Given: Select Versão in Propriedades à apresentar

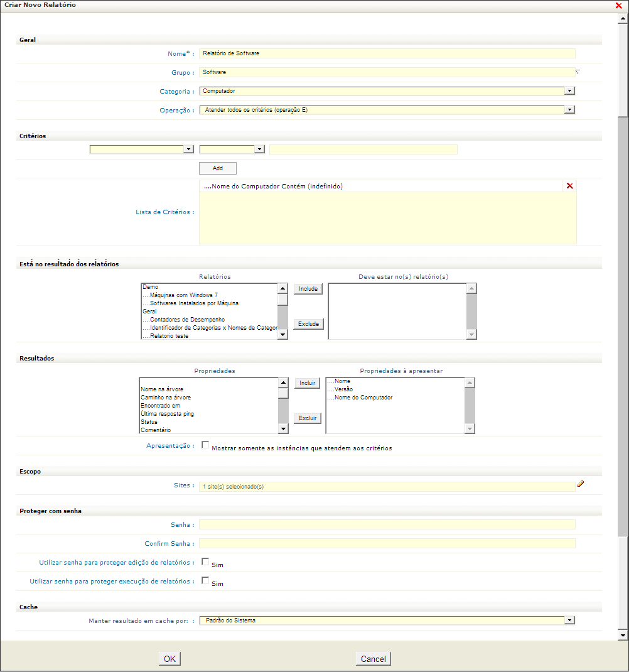Looking at the screenshot, I should 340,389.
